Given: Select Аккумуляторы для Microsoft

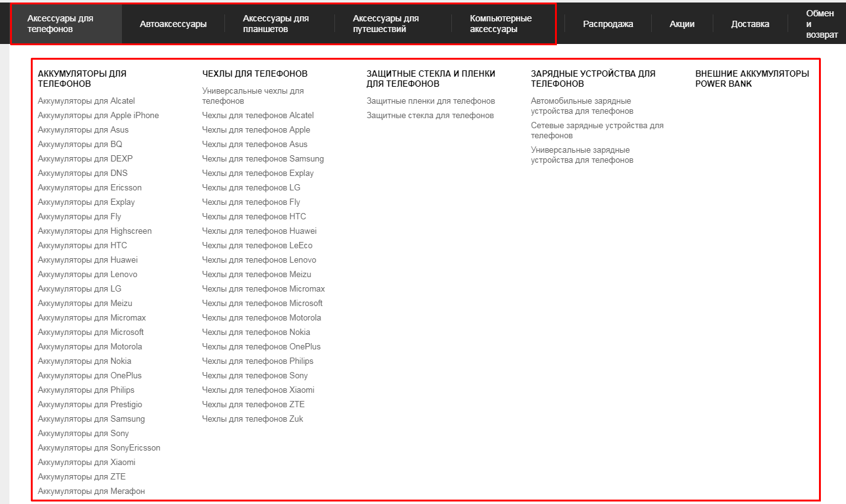Looking at the screenshot, I should point(91,332).
